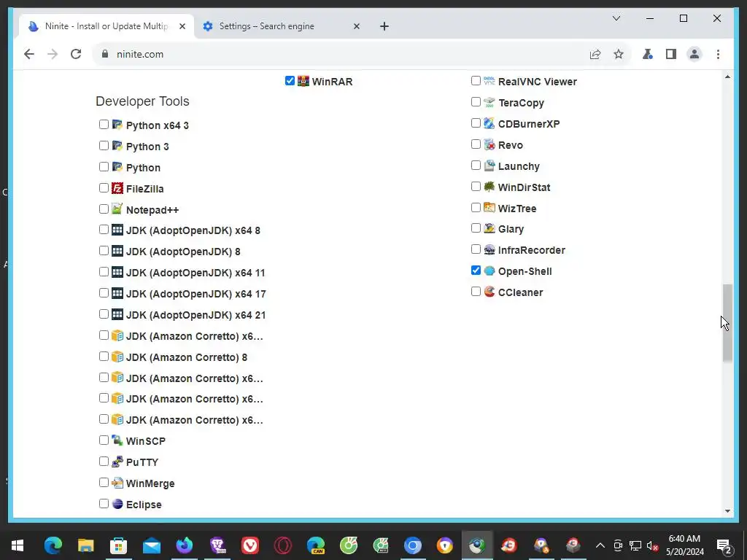Check the JDK (AdoptOpenJDK) x64 17 checkbox
The image size is (747, 560).
(x=104, y=293)
